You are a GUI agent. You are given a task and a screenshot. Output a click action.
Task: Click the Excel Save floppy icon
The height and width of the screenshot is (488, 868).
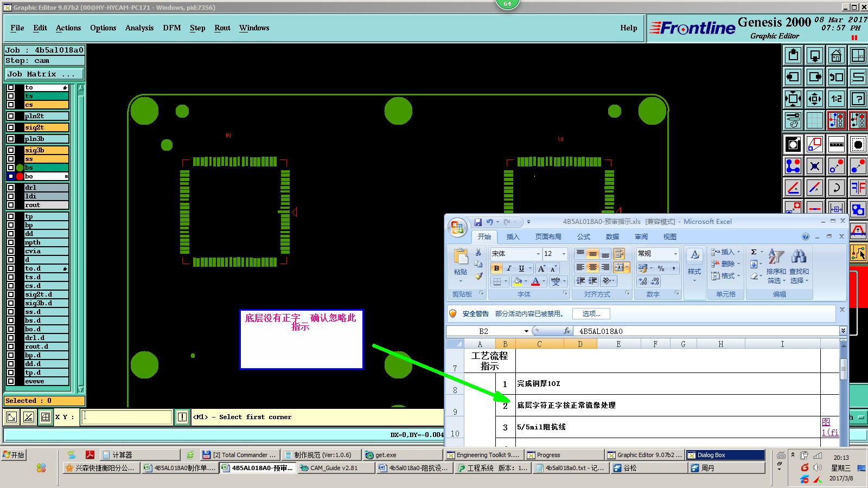478,222
